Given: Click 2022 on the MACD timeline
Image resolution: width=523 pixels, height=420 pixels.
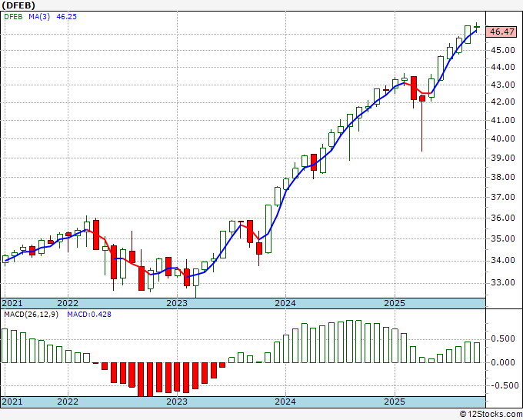Looking at the screenshot, I should click(68, 402).
